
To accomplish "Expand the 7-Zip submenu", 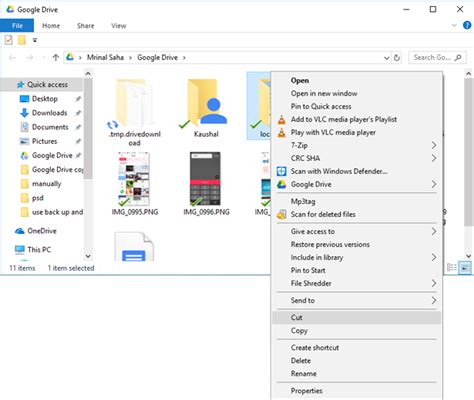I will point(356,145).
